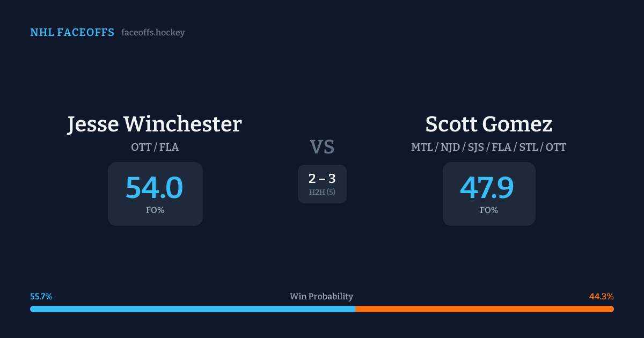
Task: Click Gomez's MTL / NJD / SJS team list
Action: tap(488, 147)
